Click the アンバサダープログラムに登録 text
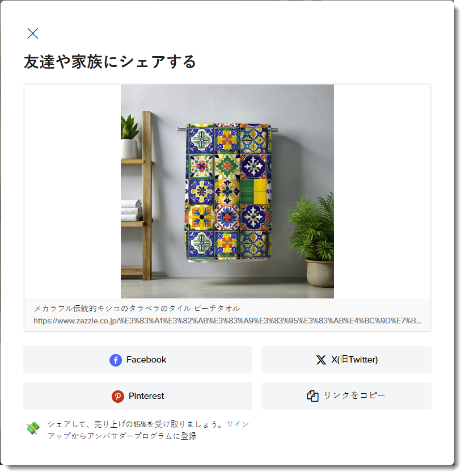The width and height of the screenshot is (465, 476). 142,436
